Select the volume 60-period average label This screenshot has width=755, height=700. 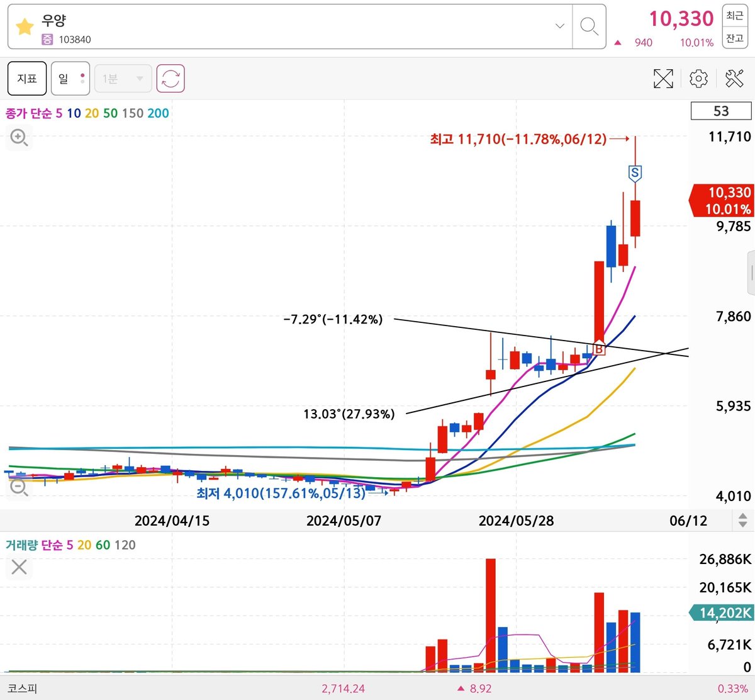(103, 545)
